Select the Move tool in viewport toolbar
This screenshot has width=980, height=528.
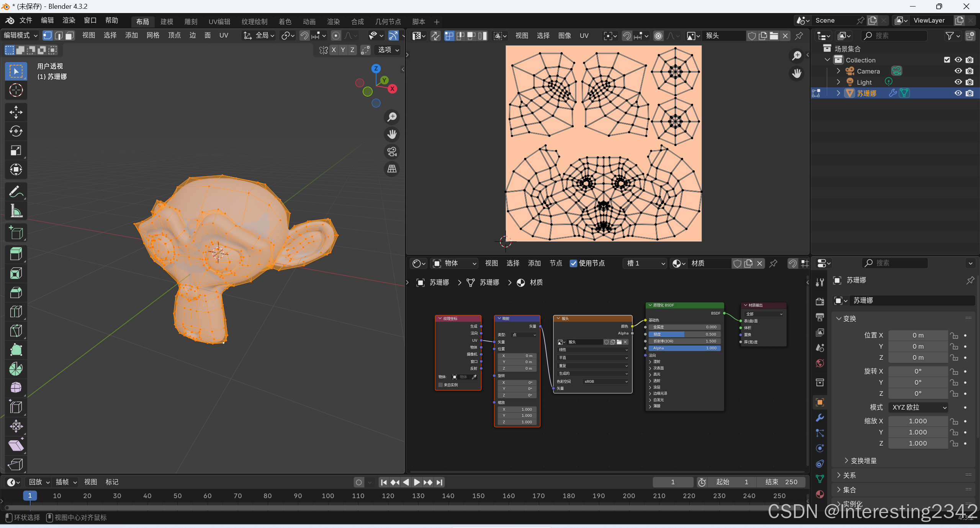16,112
